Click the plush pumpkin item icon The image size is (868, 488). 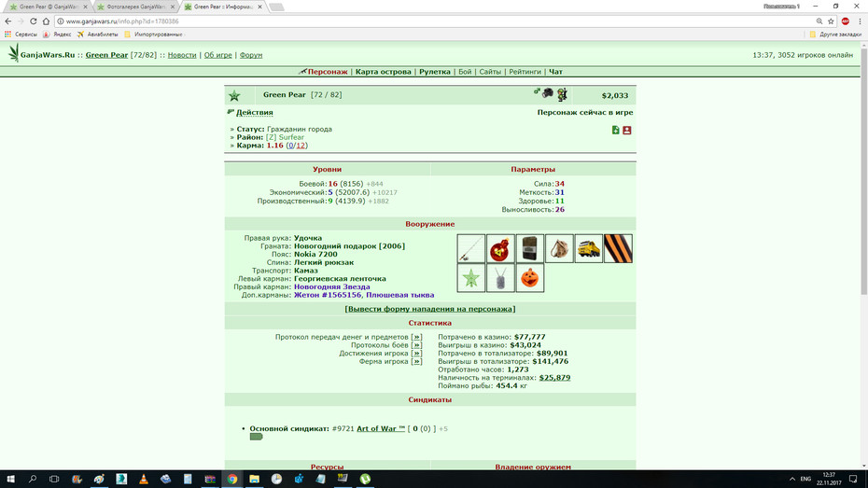[530, 278]
